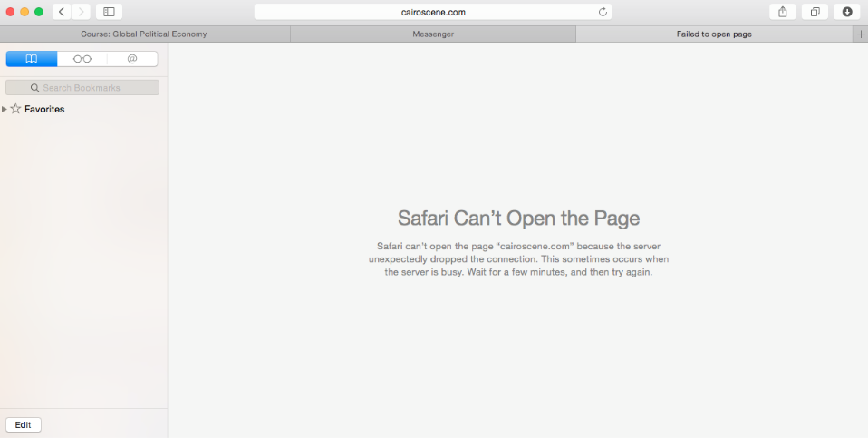Enter full screen with green button

pyautogui.click(x=39, y=12)
